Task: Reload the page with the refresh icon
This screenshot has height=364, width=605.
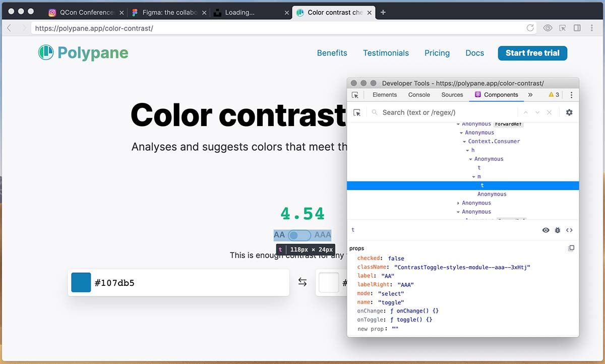Action: [x=530, y=28]
